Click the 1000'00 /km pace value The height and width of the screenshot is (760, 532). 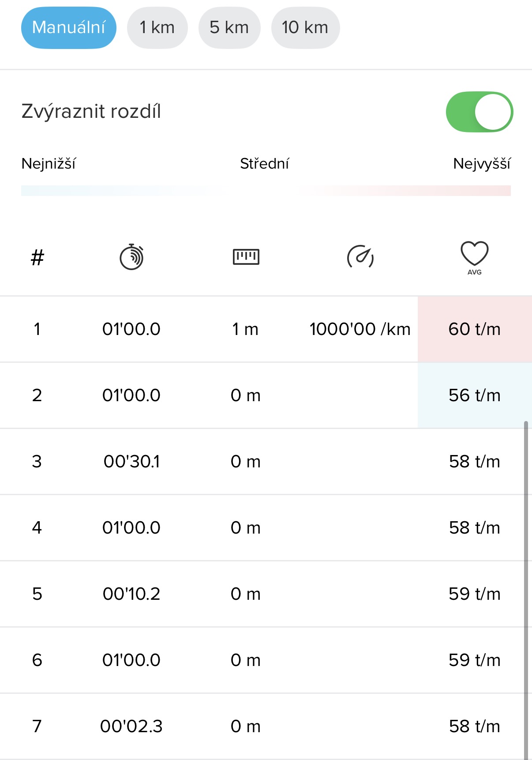tap(360, 329)
